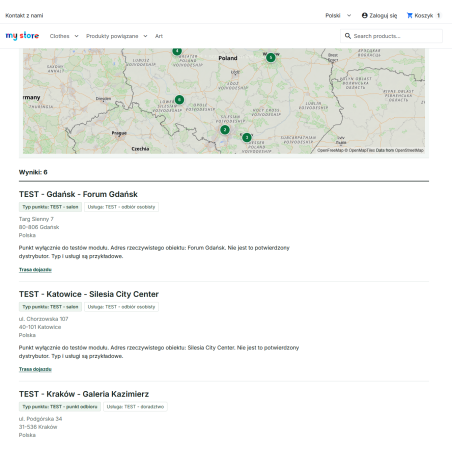
Task: Click the user account icon beside Zaloguj się
Action: [x=364, y=15]
